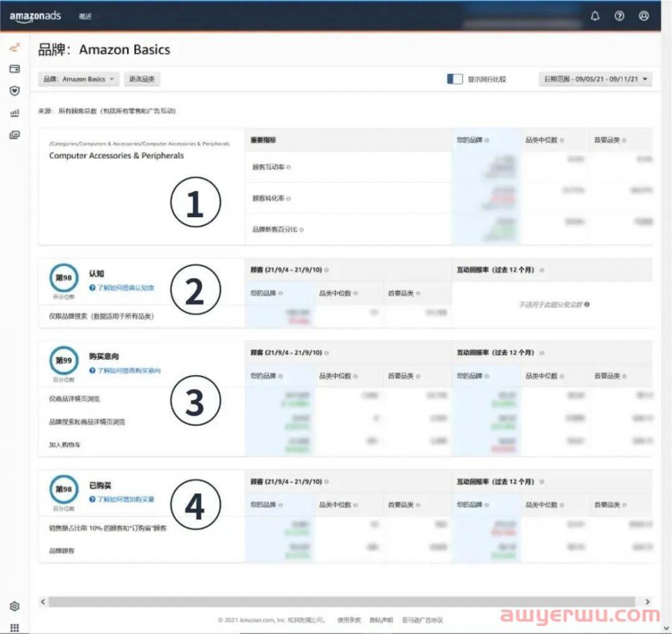Open the bar chart sidebar icon
This screenshot has height=634, width=672.
pos(15,113)
